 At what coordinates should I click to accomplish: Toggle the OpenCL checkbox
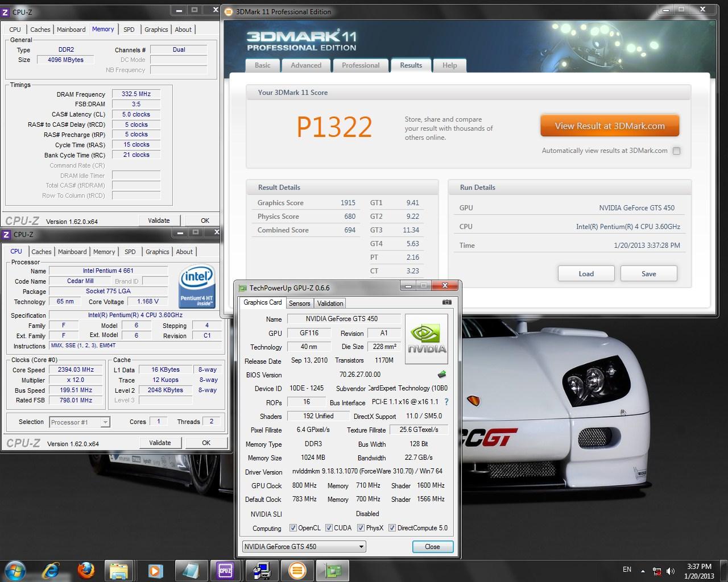[x=293, y=527]
